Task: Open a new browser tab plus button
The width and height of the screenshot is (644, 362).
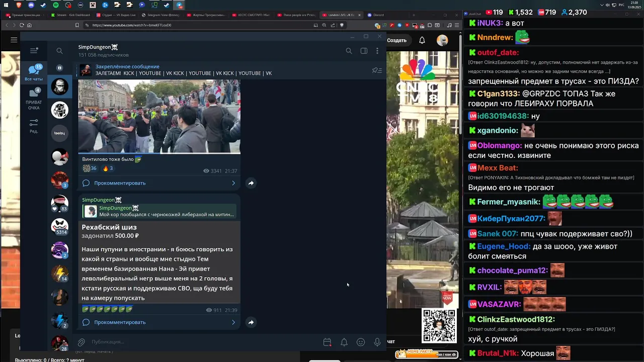Action: (414, 15)
